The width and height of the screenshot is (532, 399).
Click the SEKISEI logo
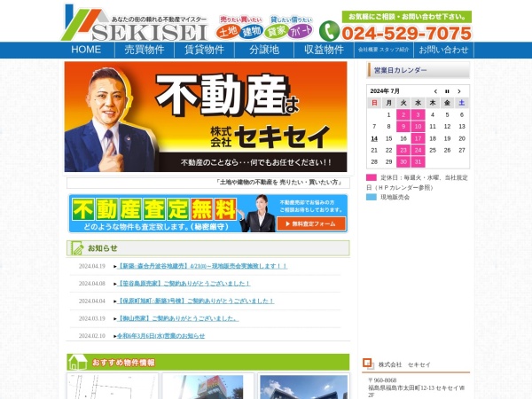tap(135, 23)
